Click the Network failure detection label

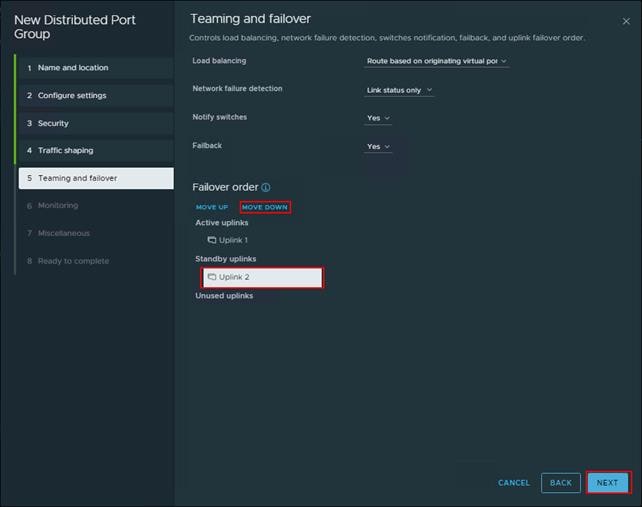click(x=237, y=88)
